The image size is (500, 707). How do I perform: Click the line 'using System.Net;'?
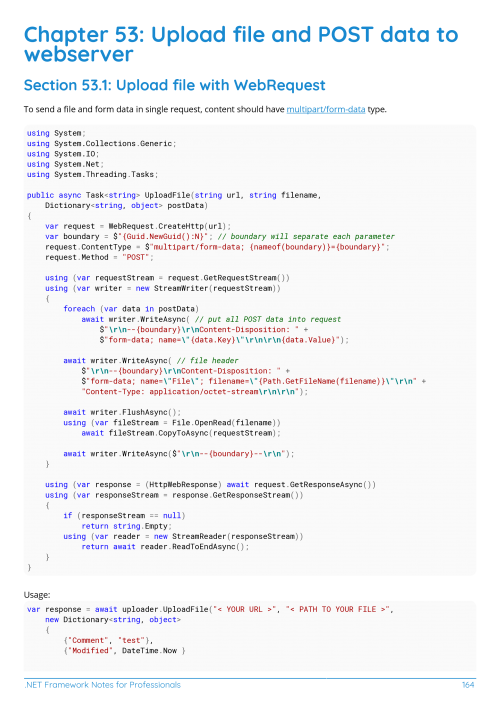(x=65, y=164)
